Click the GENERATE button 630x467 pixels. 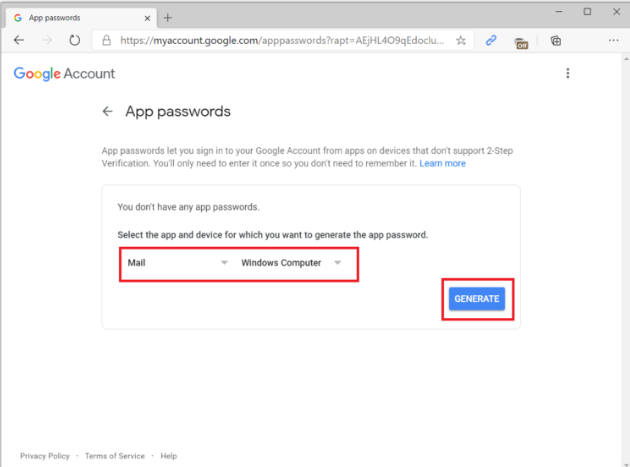[x=477, y=299]
